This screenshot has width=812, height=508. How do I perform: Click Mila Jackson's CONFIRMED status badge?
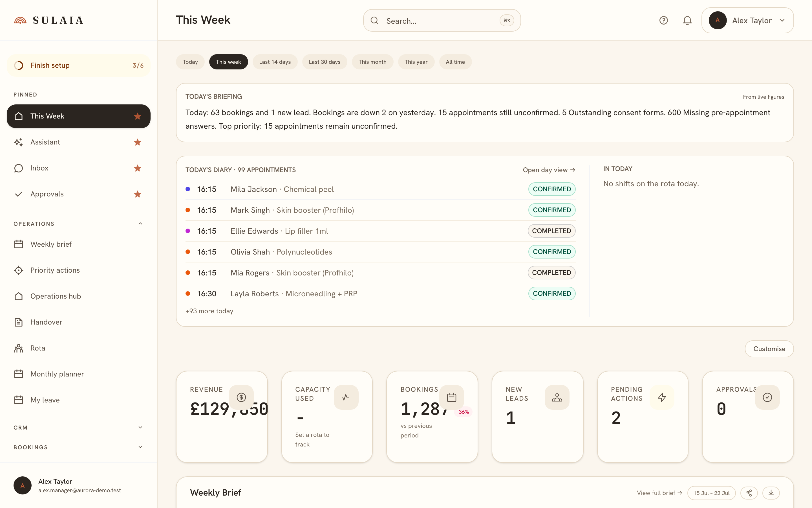click(x=551, y=189)
